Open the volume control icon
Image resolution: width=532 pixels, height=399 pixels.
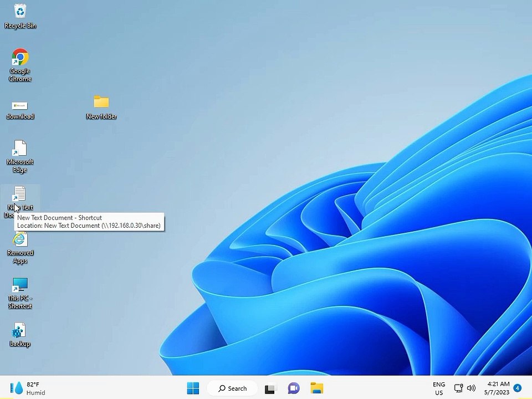[471, 388]
